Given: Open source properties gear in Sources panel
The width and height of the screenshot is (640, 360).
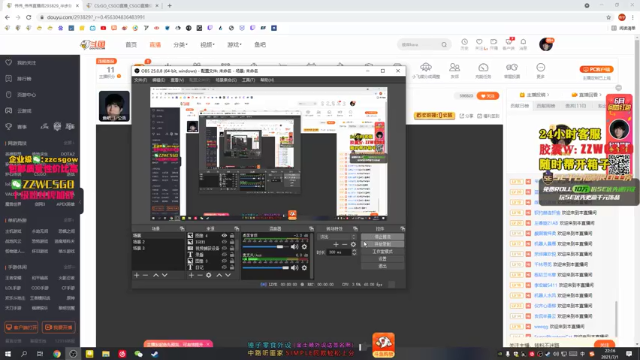Looking at the screenshot, I should coord(209,275).
